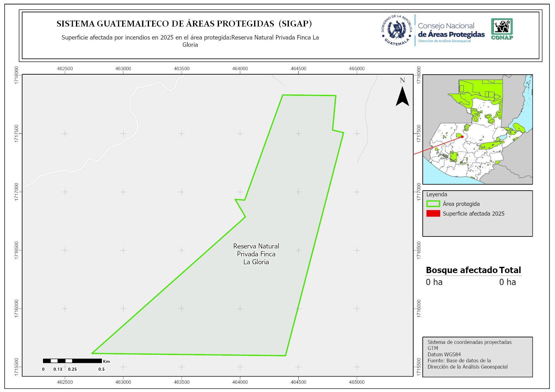Click the 0 ha value under Total
555x392 pixels.
point(507,282)
